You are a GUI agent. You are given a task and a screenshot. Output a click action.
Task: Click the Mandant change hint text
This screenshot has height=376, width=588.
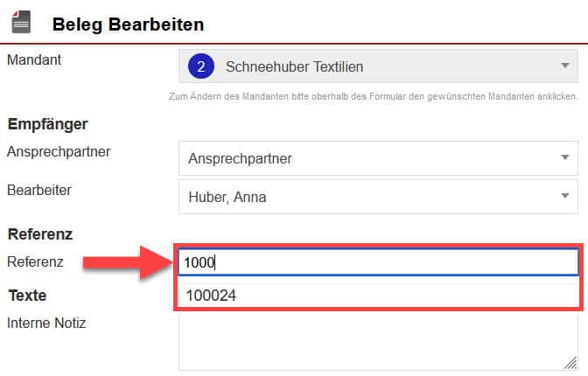tap(372, 94)
